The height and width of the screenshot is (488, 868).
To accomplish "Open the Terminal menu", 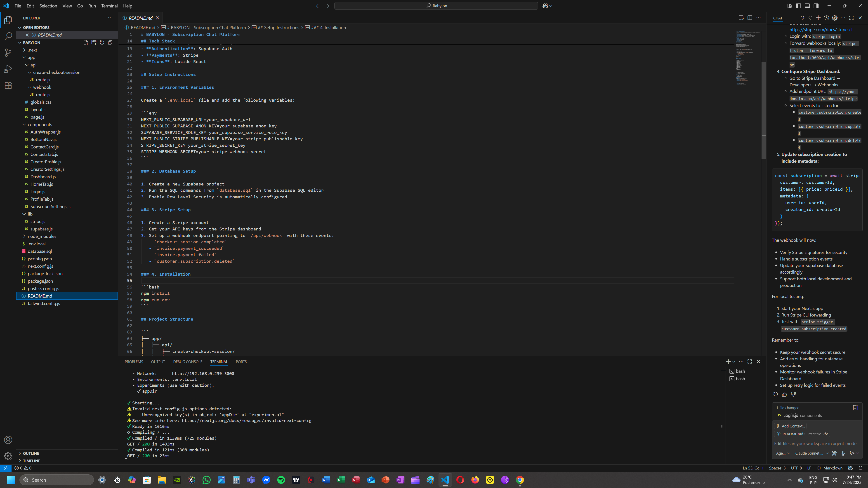I will pos(109,6).
